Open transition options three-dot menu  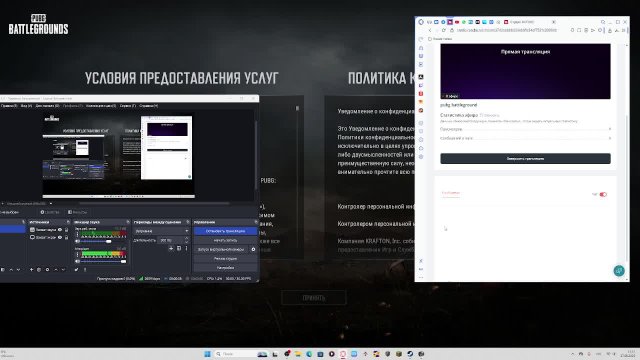(187, 248)
